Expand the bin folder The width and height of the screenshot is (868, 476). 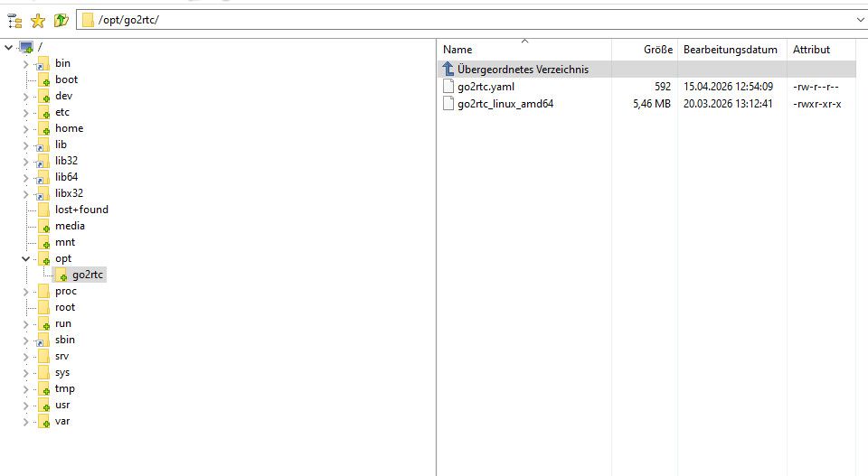tap(25, 64)
